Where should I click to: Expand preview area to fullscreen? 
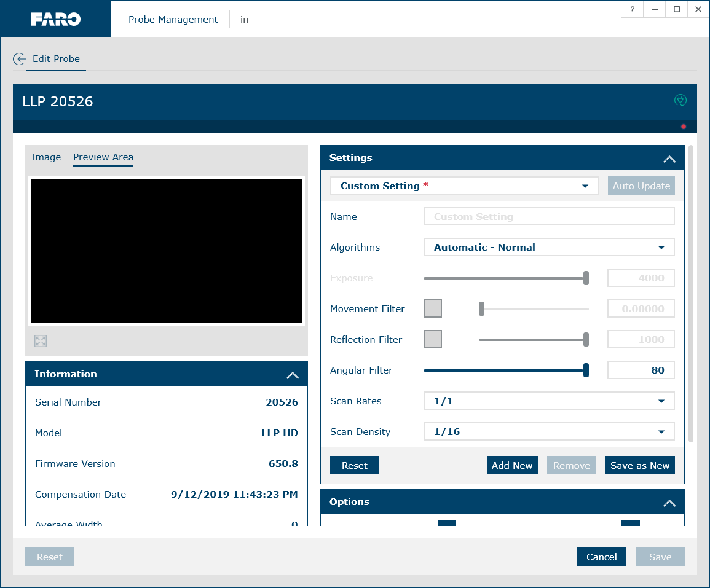pos(41,341)
